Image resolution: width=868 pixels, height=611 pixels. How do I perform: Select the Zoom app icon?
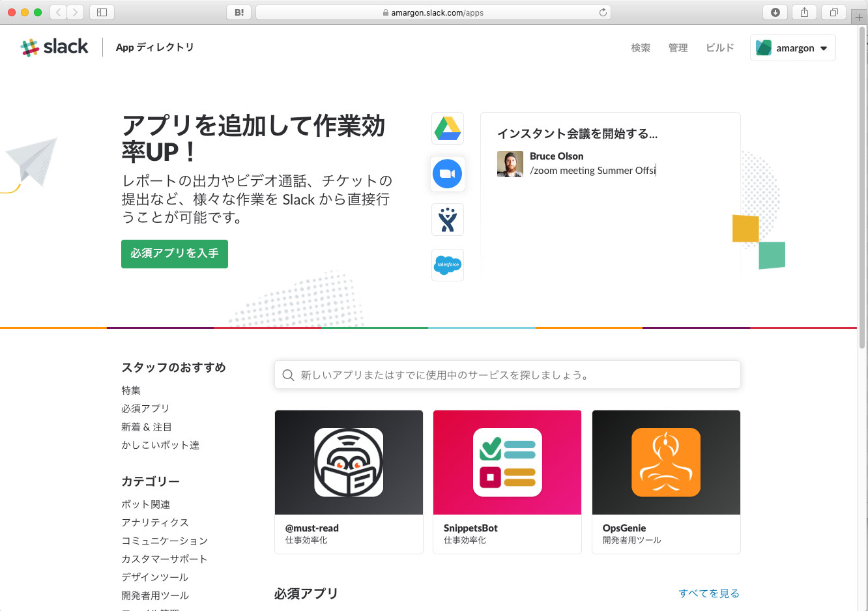point(448,174)
